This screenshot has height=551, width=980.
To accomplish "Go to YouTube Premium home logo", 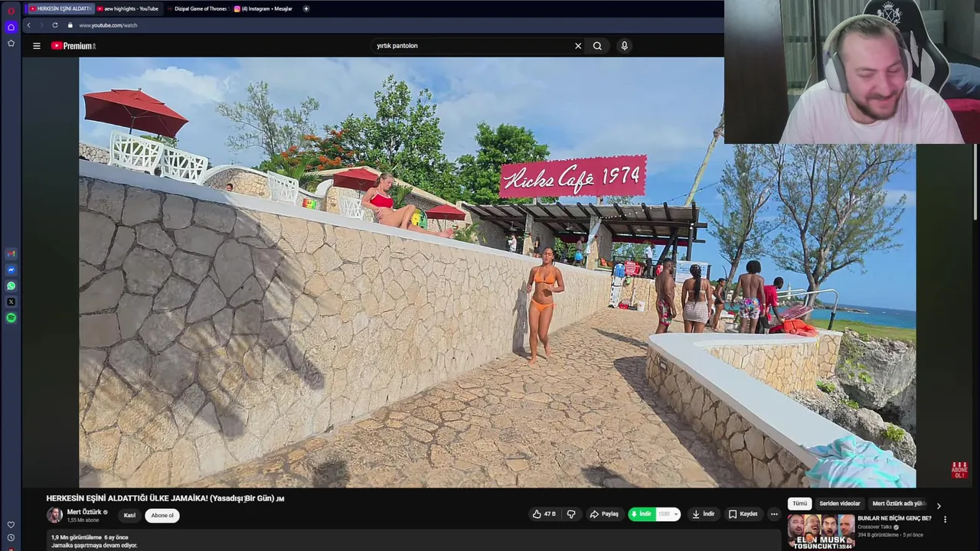I will tap(73, 46).
